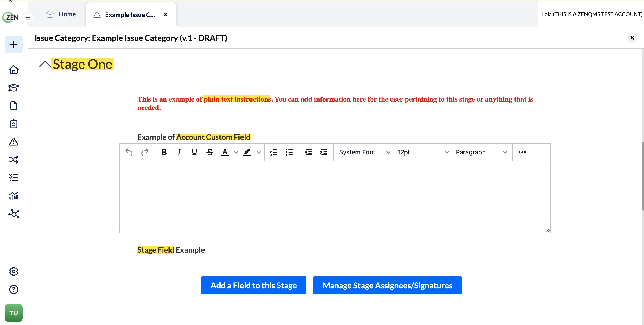Open the text color dropdown arrow
Screen dimensions: 644x325
(x=236, y=152)
